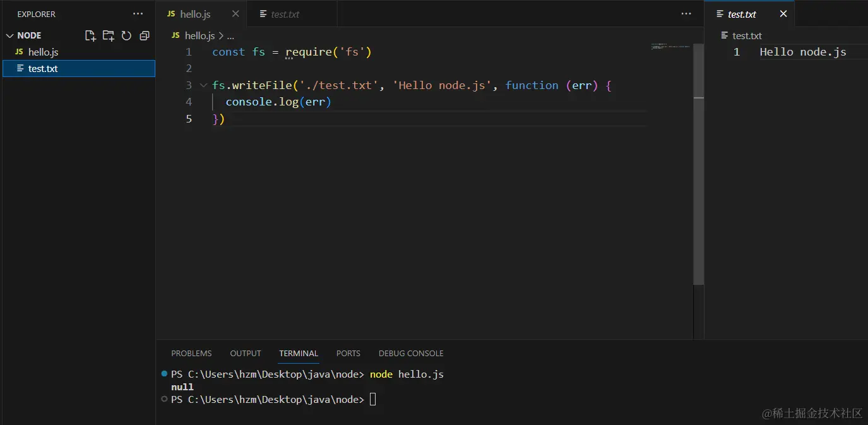Click line number 5 in hello.js

coord(188,119)
